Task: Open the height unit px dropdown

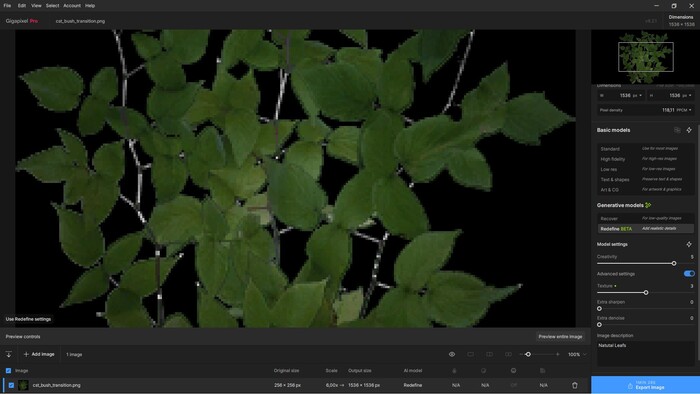Action: pos(687,95)
